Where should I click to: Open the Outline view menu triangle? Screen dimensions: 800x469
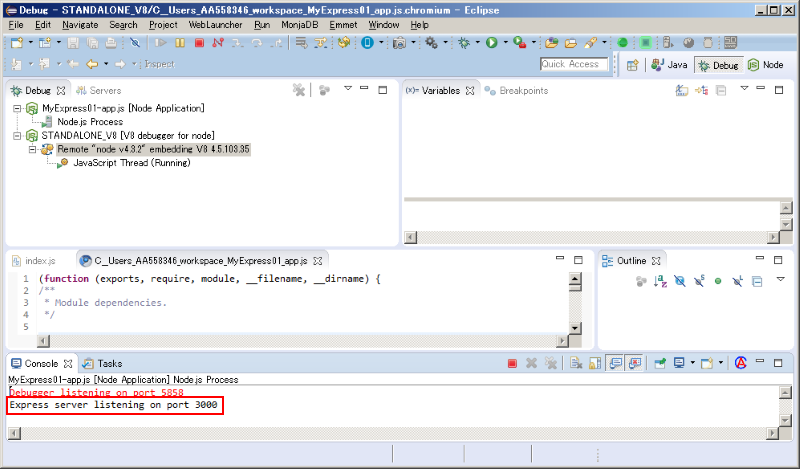(x=781, y=279)
